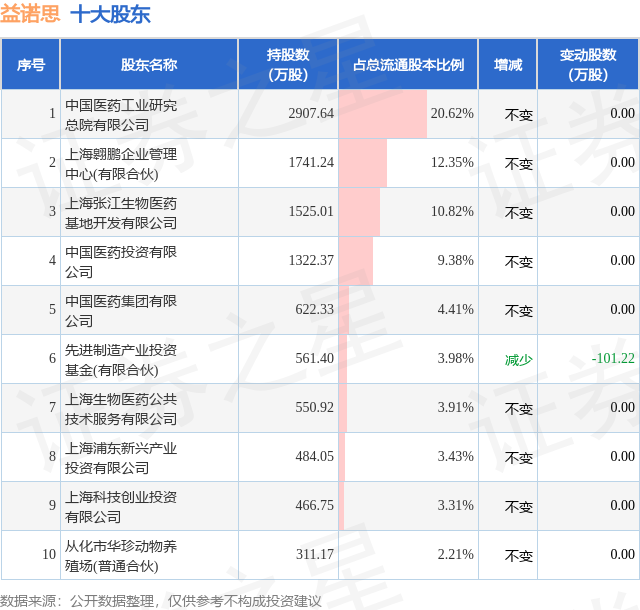Image resolution: width=640 pixels, height=610 pixels.
Task: Click the holding value 550.92
Action: [x=314, y=407]
